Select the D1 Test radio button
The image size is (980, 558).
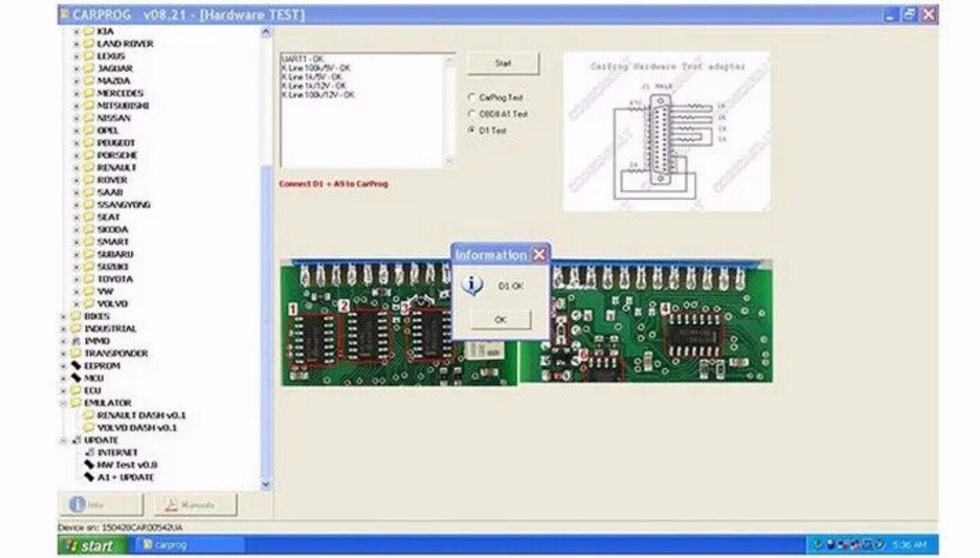coord(472,130)
